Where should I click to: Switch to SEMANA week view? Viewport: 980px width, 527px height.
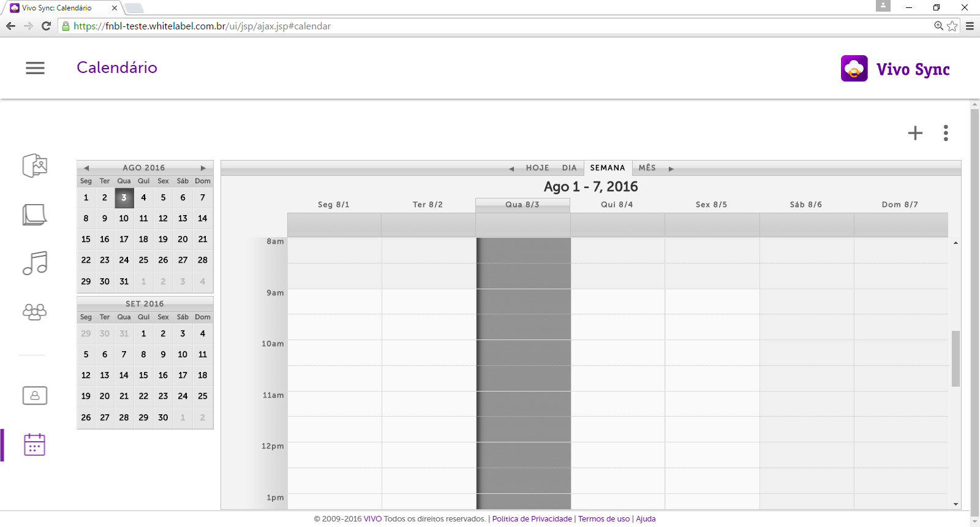pyautogui.click(x=608, y=168)
